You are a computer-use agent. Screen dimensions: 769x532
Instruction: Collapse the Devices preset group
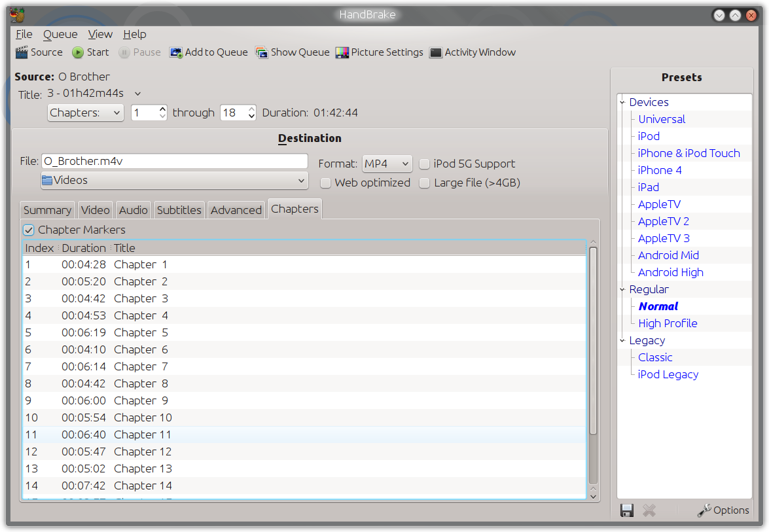click(x=622, y=103)
